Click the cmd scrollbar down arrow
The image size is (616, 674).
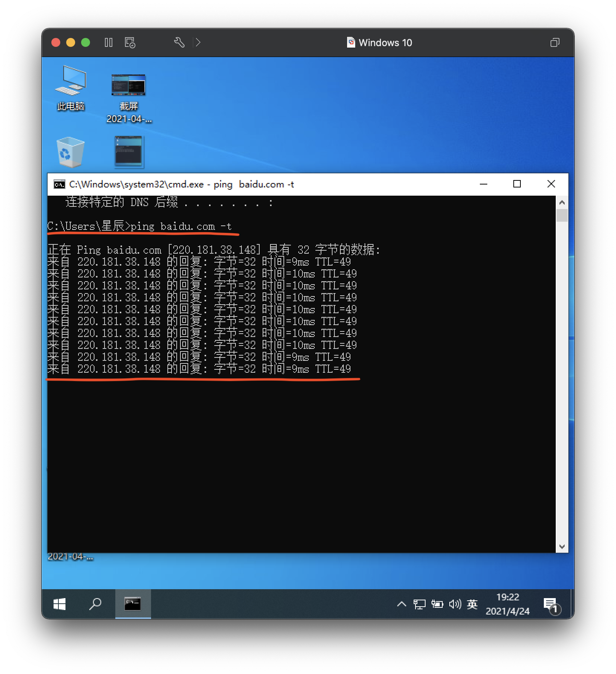(562, 546)
